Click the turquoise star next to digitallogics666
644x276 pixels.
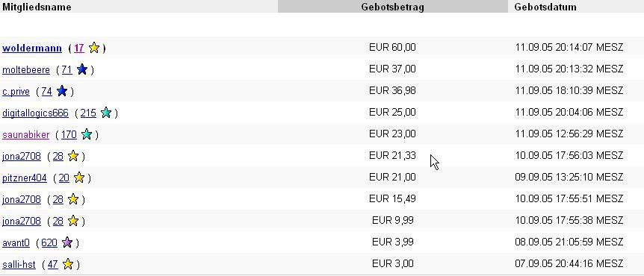[106, 113]
